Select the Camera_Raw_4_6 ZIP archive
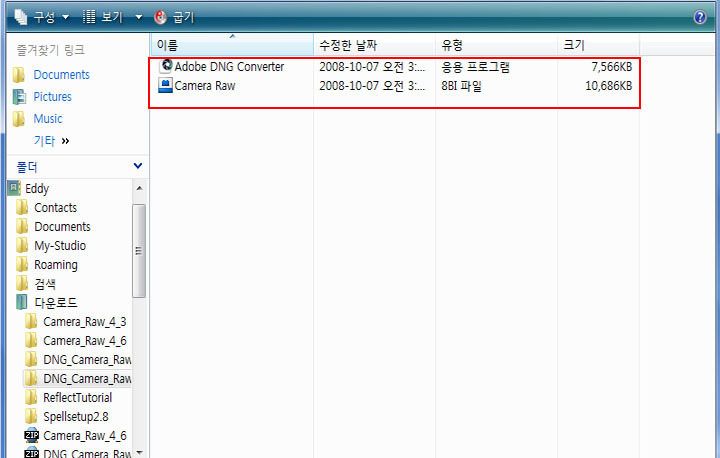The width and height of the screenshot is (720, 458). point(84,435)
